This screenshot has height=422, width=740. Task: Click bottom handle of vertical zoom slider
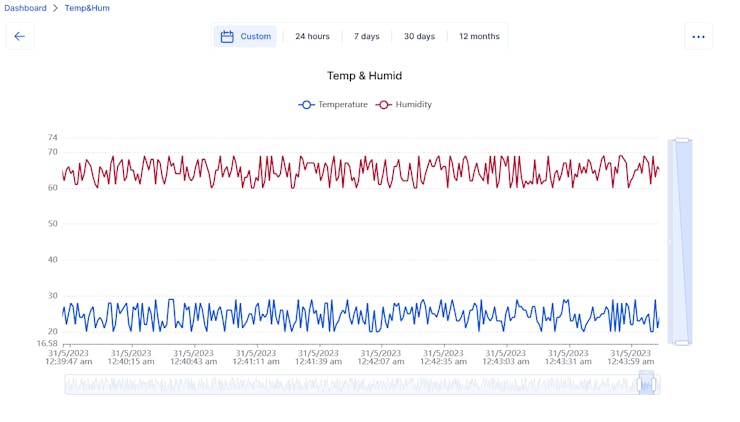(x=681, y=343)
